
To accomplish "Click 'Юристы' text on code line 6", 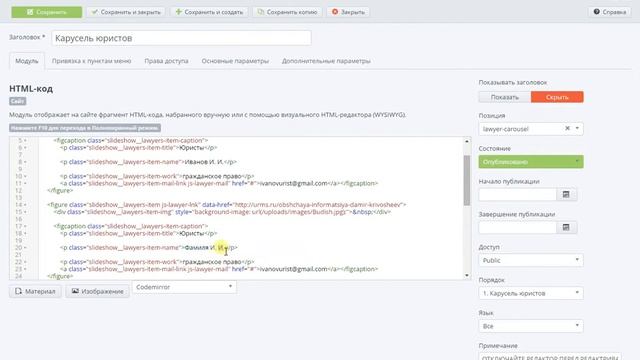I will click(x=191, y=147).
